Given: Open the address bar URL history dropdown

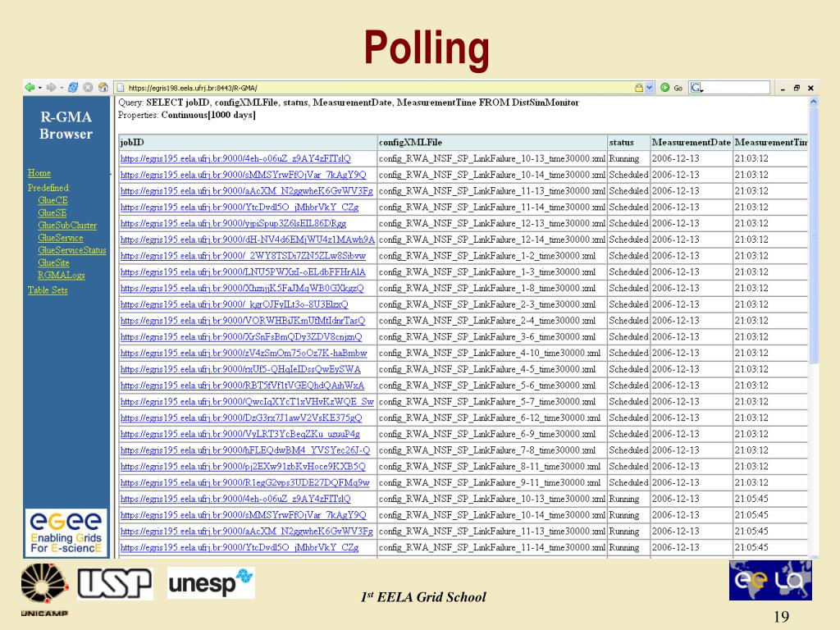Looking at the screenshot, I should click(x=650, y=88).
